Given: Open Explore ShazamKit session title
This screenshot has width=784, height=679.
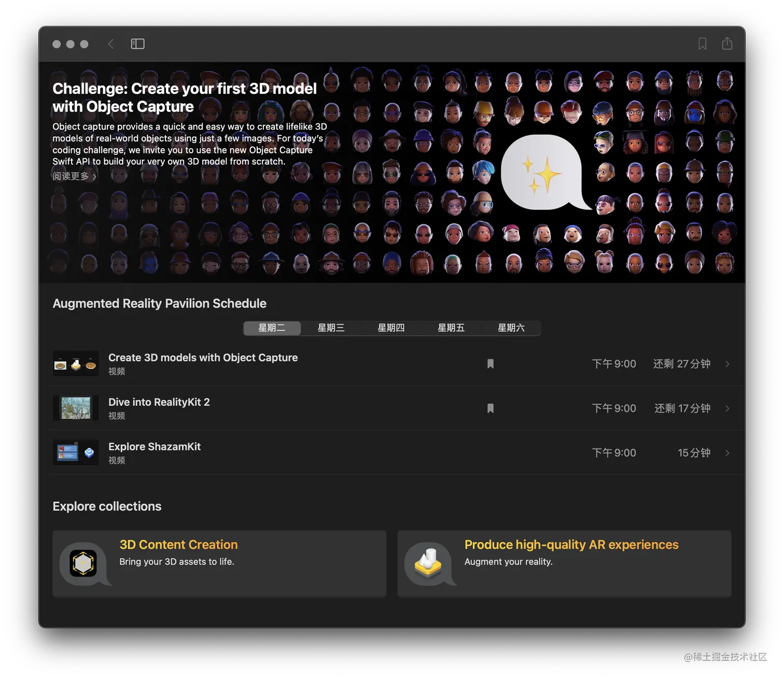Looking at the screenshot, I should coord(155,447).
